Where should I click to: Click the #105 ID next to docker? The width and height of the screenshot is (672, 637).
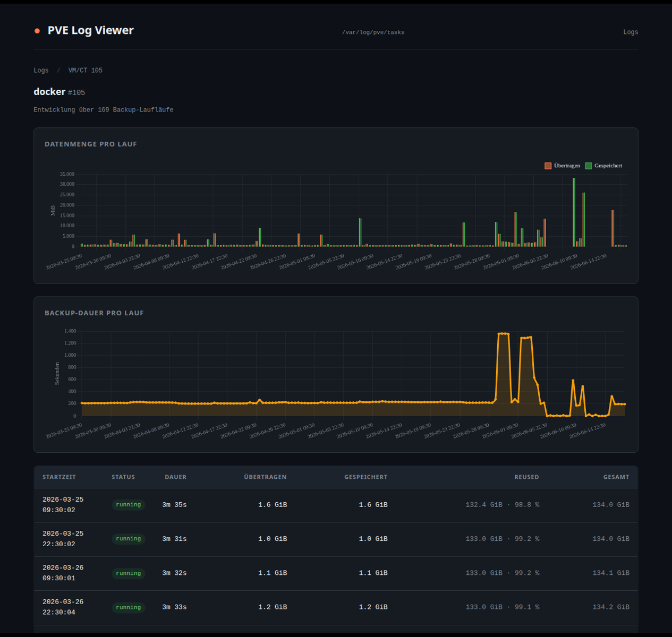(x=76, y=93)
